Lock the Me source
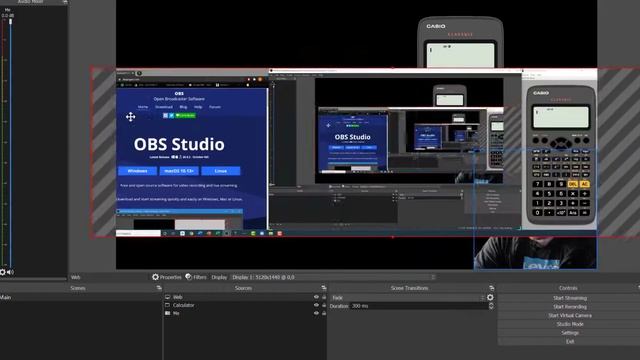 pyautogui.click(x=324, y=313)
